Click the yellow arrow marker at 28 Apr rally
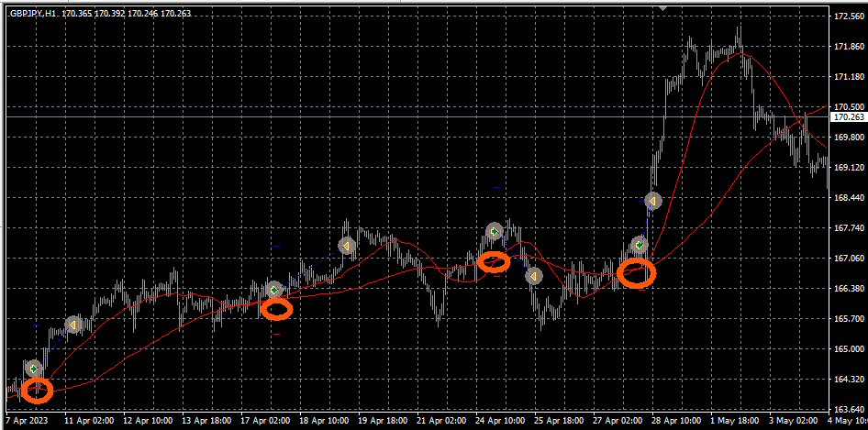This screenshot has height=430, width=868. (652, 200)
